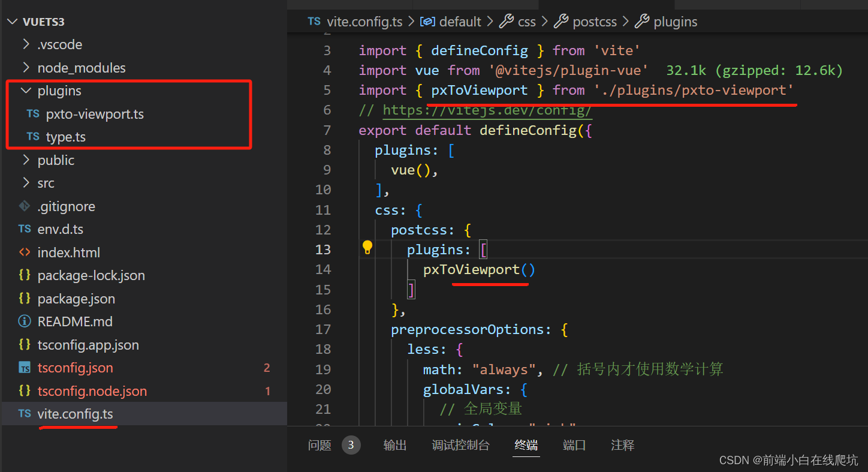Expand the node_modules folder chevron

click(x=26, y=68)
